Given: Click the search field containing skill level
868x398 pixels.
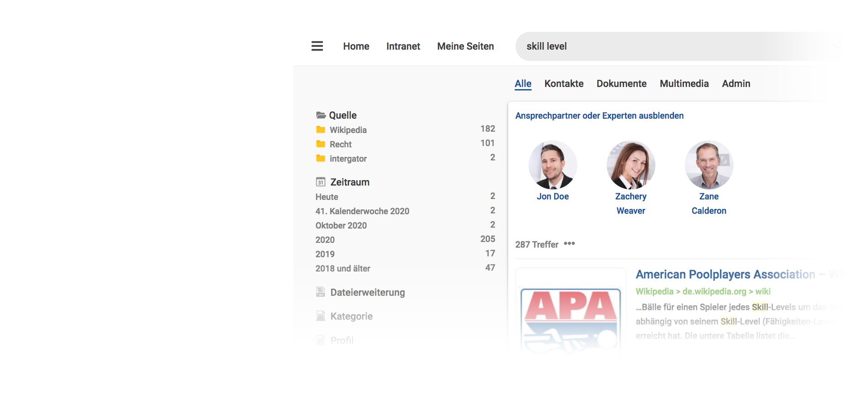Looking at the screenshot, I should 678,46.
